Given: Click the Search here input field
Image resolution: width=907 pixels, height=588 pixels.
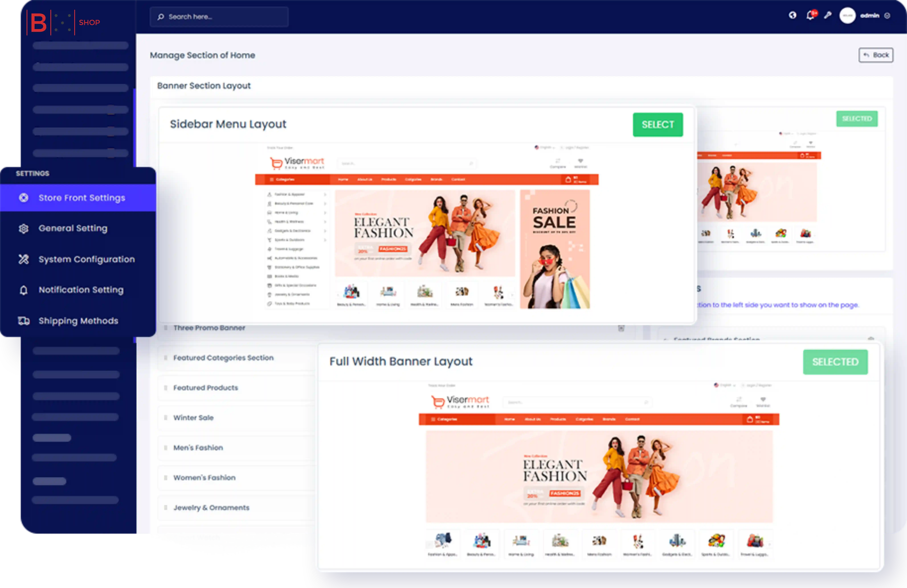Looking at the screenshot, I should click(225, 17).
